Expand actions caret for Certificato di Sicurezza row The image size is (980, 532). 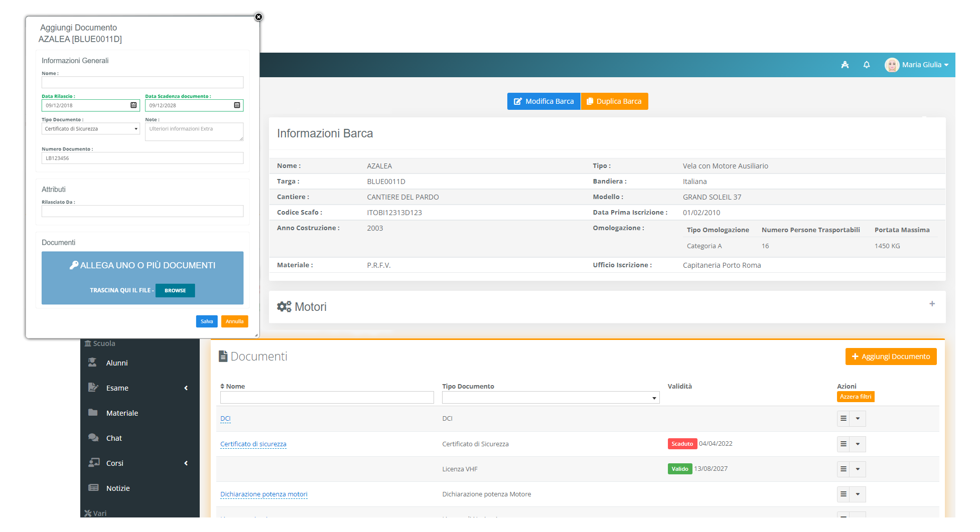858,444
